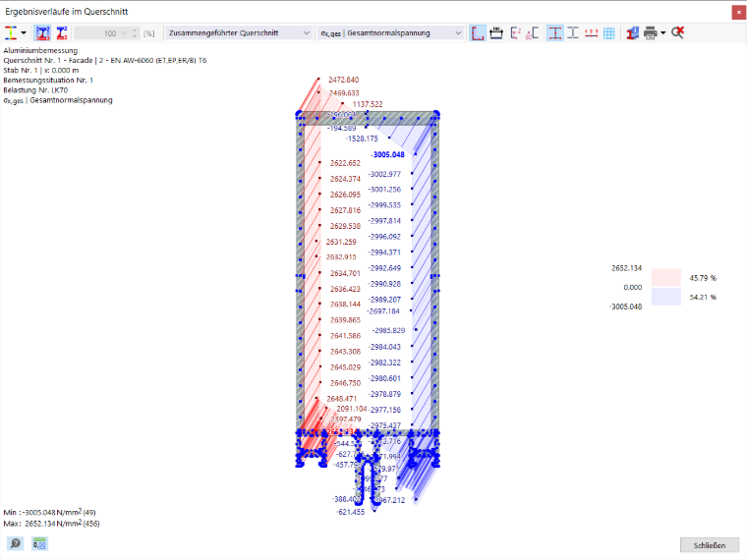Open the Gesamtnormalspannung result type dropdown

pos(390,32)
